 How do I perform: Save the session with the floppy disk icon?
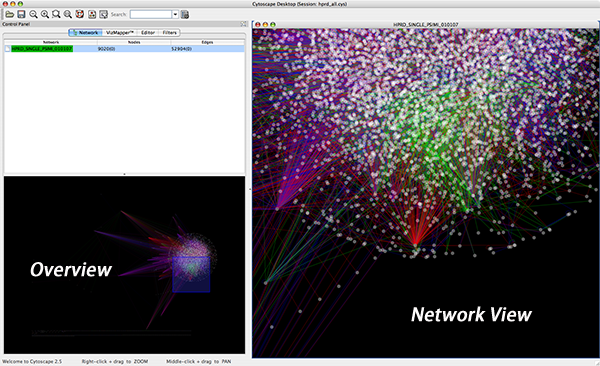point(21,15)
